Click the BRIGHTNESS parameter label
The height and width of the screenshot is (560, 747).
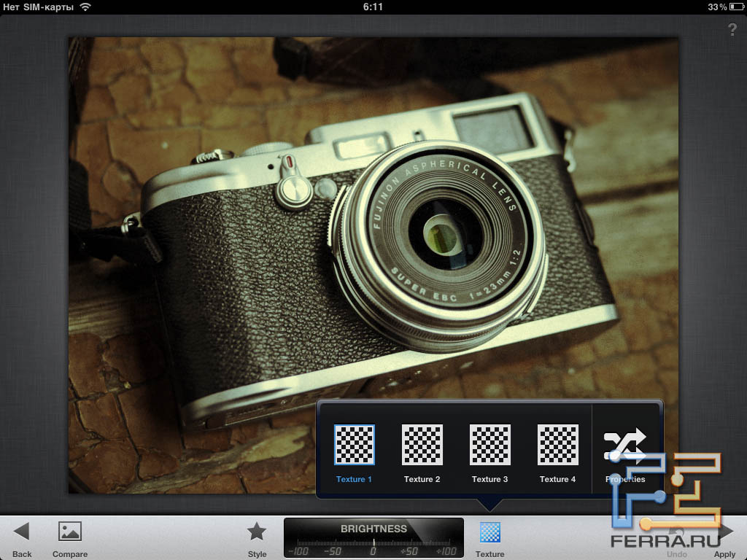coord(373,529)
